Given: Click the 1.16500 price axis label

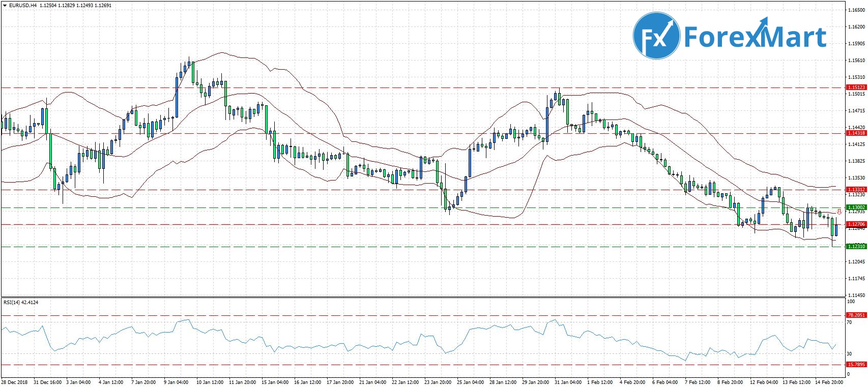Looking at the screenshot, I should click(857, 10).
